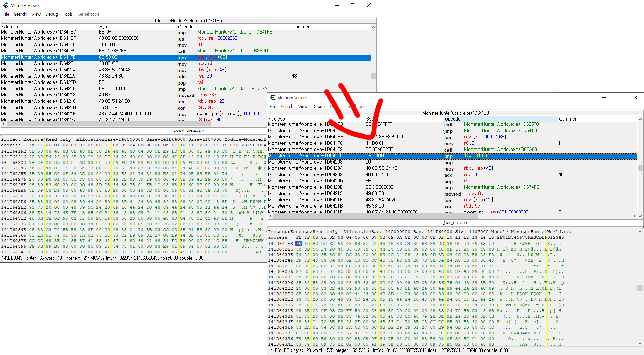Image resolution: width=644 pixels, height=355 pixels.
Task: Open the View menu in the front Memory Viewer window
Action: [303, 107]
